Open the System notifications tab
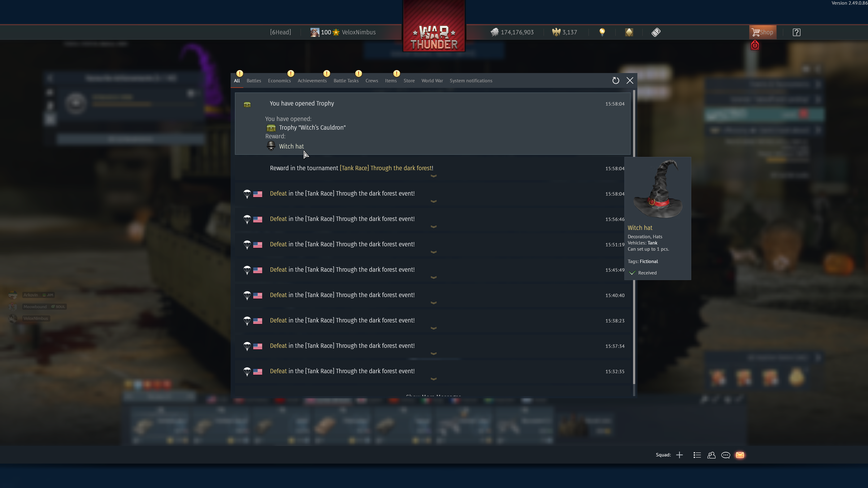The image size is (868, 488). coord(471,81)
